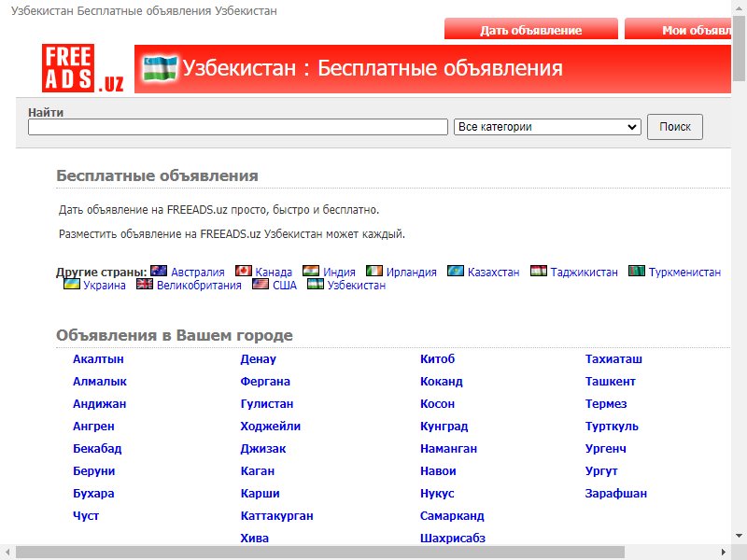This screenshot has height=560, width=747.
Task: Go to Ходжейли city ads
Action: click(271, 427)
